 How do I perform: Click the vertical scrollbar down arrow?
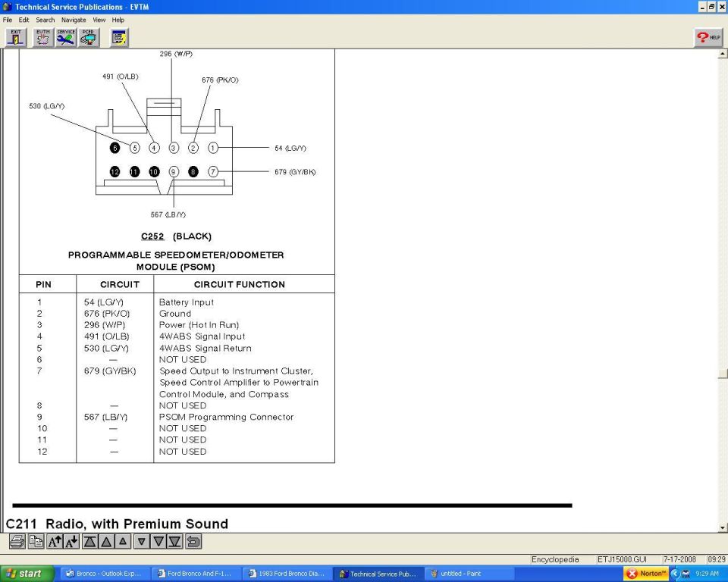pos(723,527)
